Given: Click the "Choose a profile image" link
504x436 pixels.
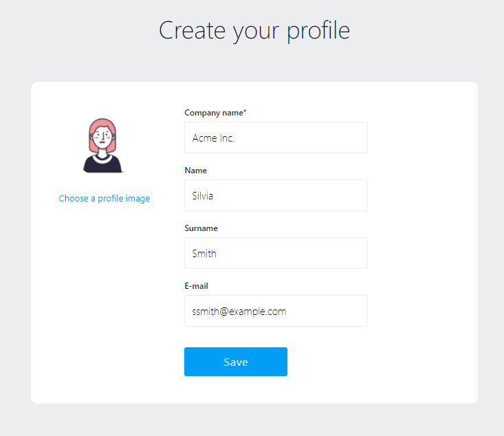Looking at the screenshot, I should (x=105, y=199).
